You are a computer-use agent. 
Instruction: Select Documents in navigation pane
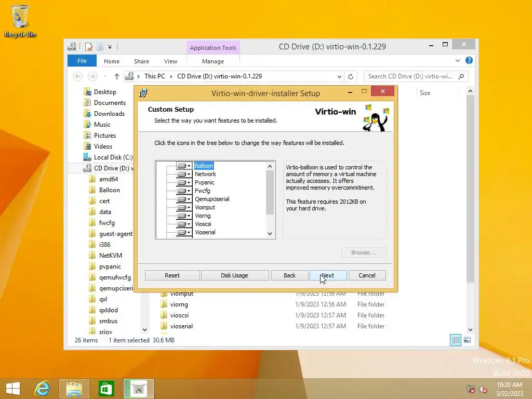(x=110, y=103)
